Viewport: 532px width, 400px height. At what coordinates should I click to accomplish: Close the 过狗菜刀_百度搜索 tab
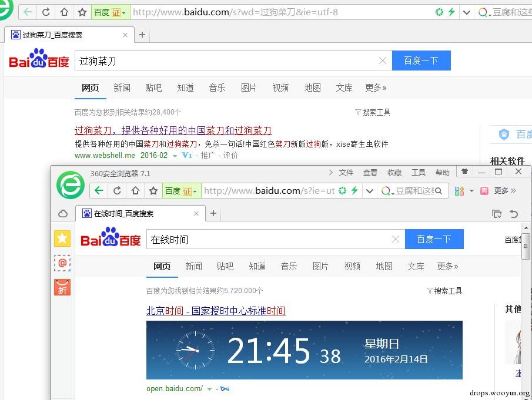[125, 35]
